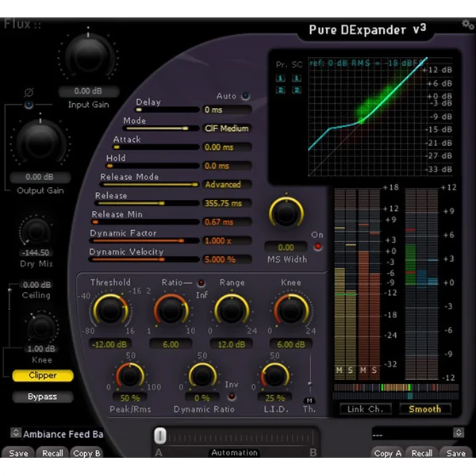Click the Input Gain knob

click(88, 56)
